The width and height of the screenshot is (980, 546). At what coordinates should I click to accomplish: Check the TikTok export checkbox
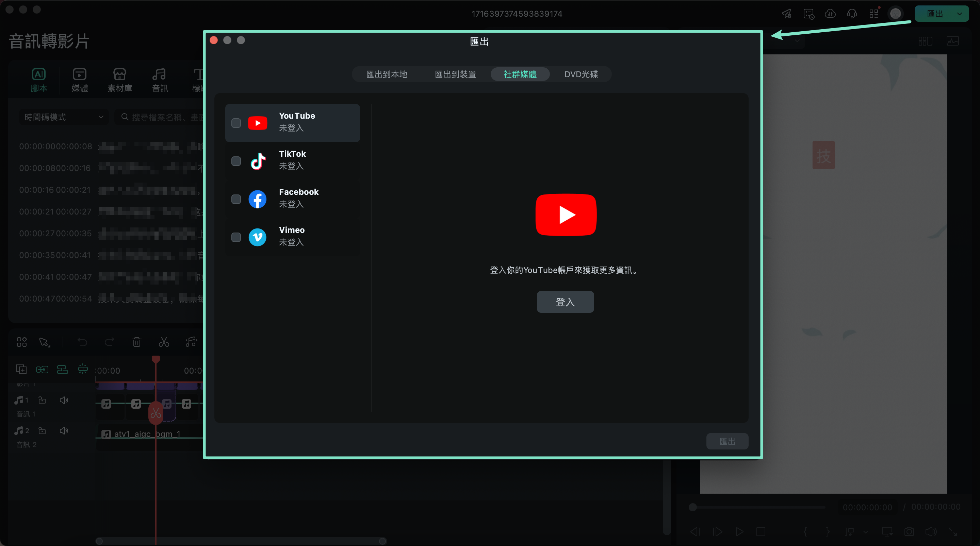click(236, 161)
